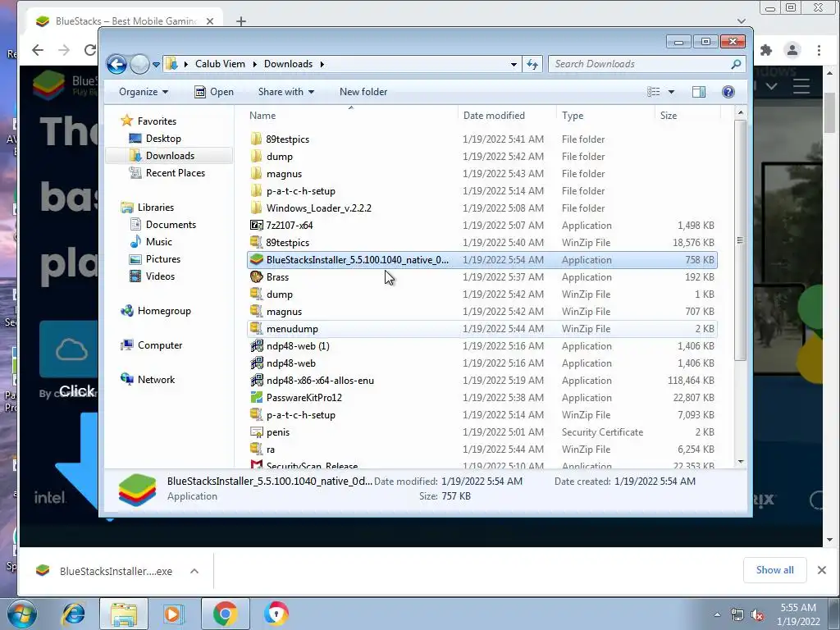Sort by Date modified column header
Viewport: 840px width, 630px height.
(507, 115)
